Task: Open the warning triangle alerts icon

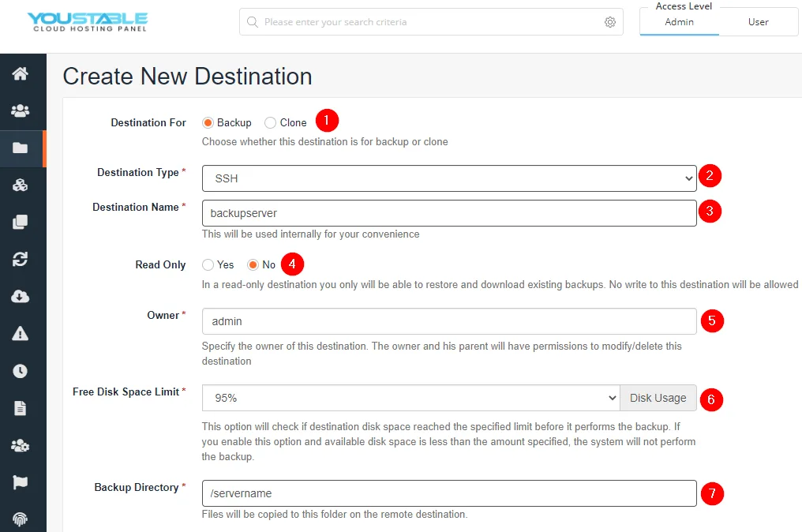Action: coord(20,334)
